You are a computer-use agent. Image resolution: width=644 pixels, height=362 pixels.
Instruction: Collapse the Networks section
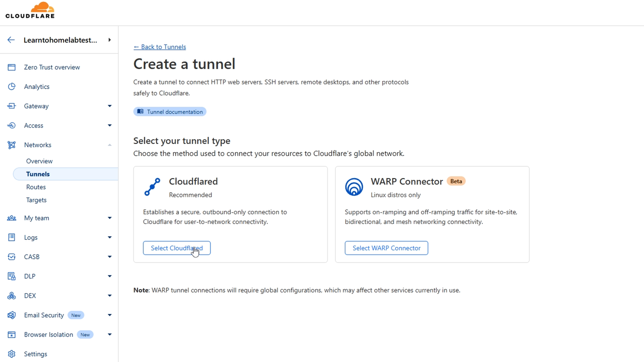point(110,145)
